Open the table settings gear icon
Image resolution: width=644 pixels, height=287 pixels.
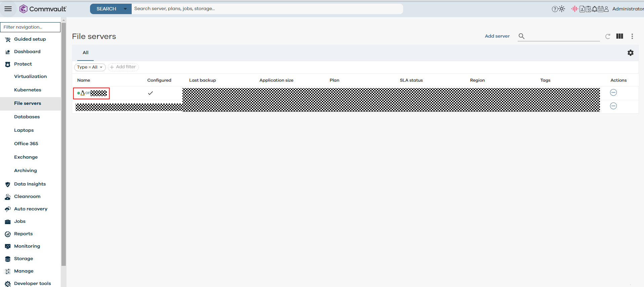click(x=631, y=53)
